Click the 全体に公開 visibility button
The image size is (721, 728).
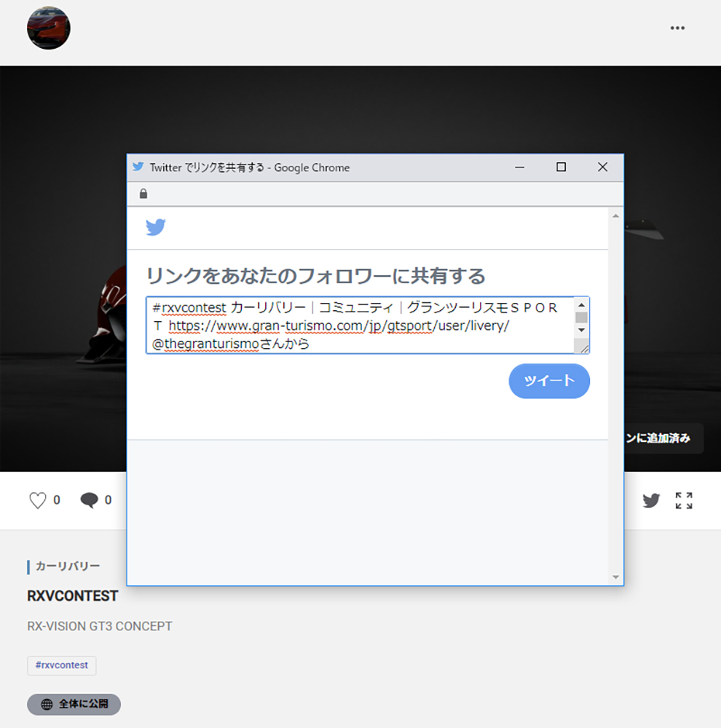coord(74,704)
